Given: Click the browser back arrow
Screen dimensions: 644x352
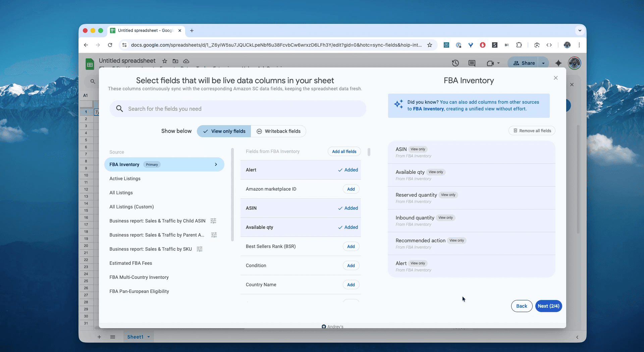Looking at the screenshot, I should click(86, 45).
